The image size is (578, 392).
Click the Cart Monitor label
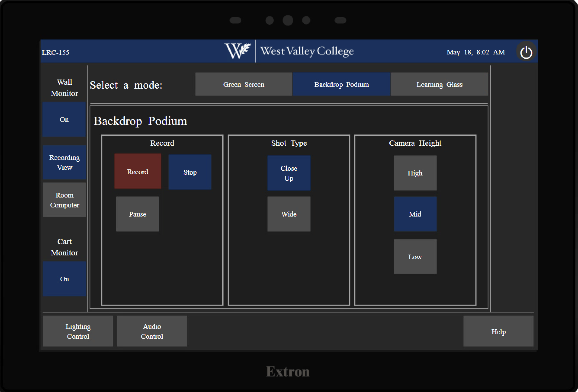coord(64,247)
